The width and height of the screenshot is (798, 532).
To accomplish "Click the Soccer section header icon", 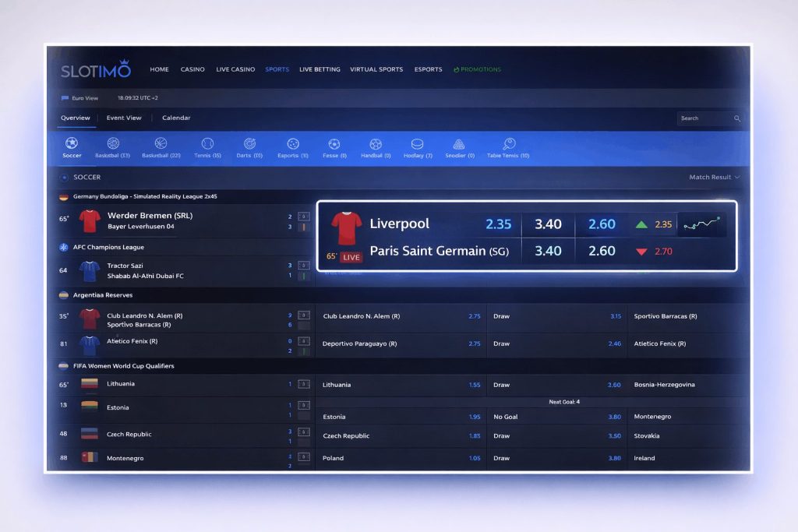I will click(x=64, y=178).
